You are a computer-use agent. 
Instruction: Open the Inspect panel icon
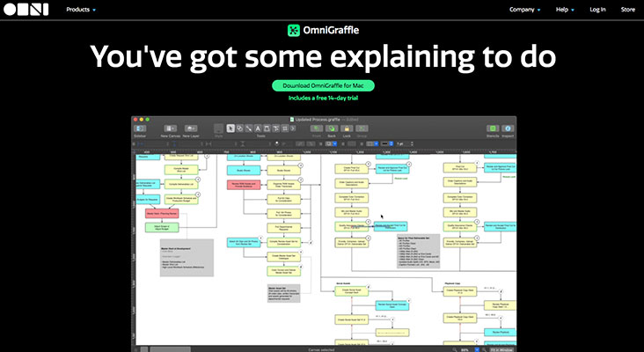coord(508,128)
